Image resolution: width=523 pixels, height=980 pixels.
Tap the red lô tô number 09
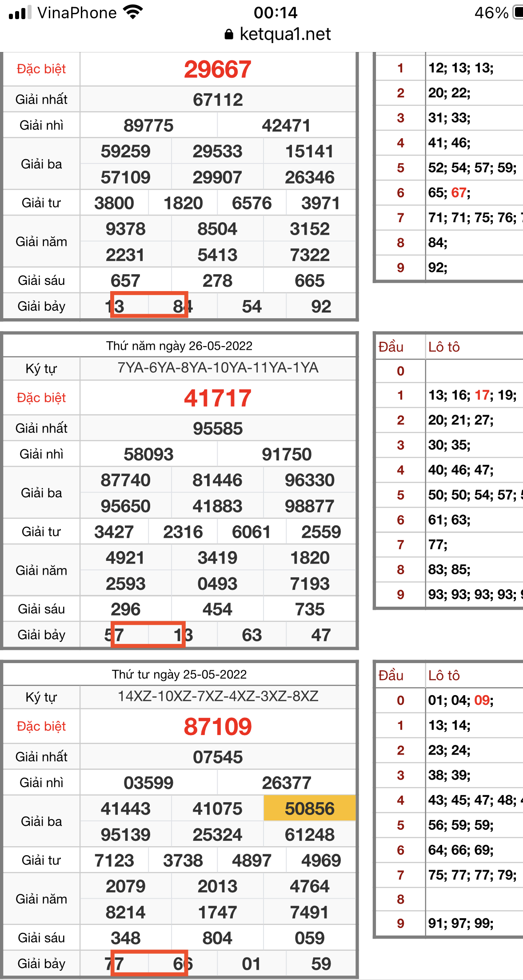click(x=483, y=700)
